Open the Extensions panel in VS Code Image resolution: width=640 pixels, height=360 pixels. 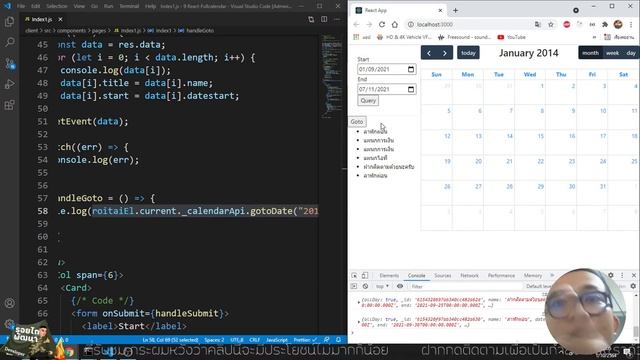[9, 105]
